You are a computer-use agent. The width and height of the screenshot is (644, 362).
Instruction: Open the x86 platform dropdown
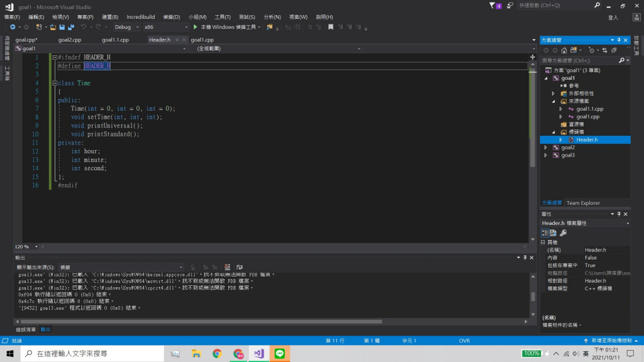[166, 27]
